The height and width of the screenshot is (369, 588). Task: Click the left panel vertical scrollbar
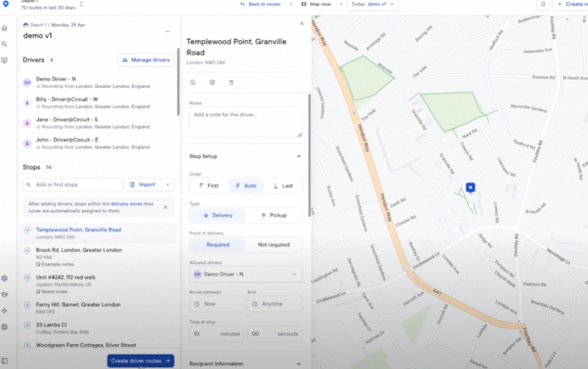pyautogui.click(x=178, y=82)
